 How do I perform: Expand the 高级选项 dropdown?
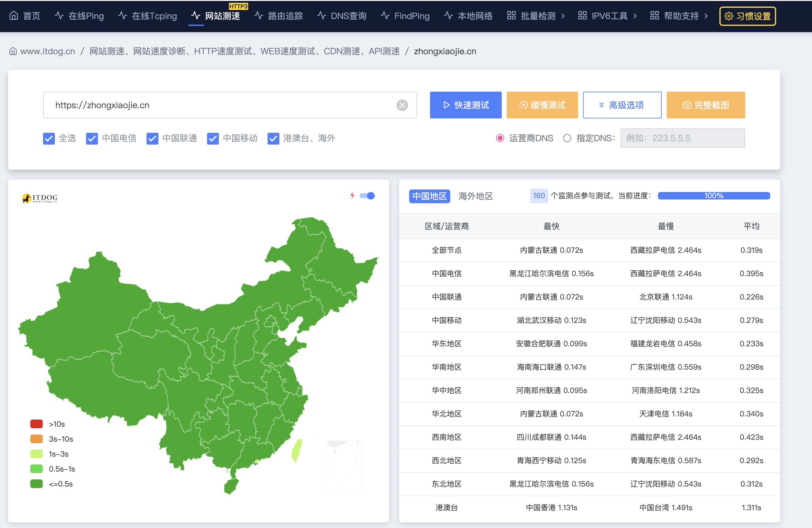pos(622,105)
